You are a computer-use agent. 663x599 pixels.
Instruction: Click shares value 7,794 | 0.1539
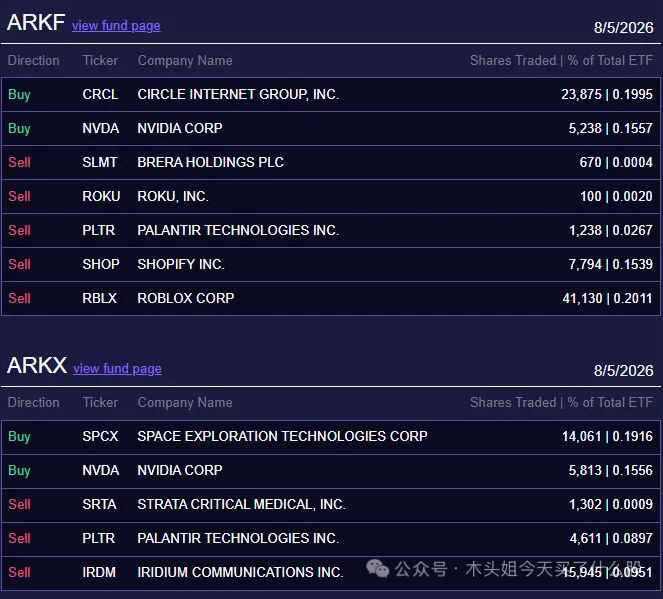pos(610,264)
